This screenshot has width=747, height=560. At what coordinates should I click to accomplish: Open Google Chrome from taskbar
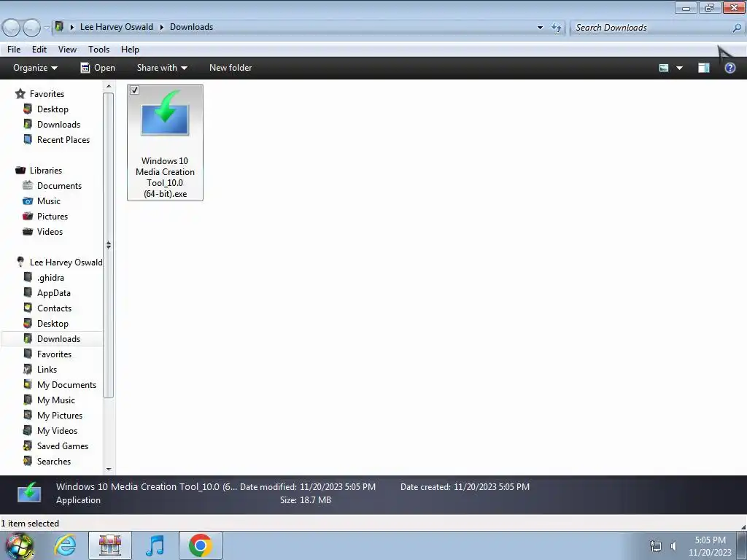pyautogui.click(x=200, y=545)
